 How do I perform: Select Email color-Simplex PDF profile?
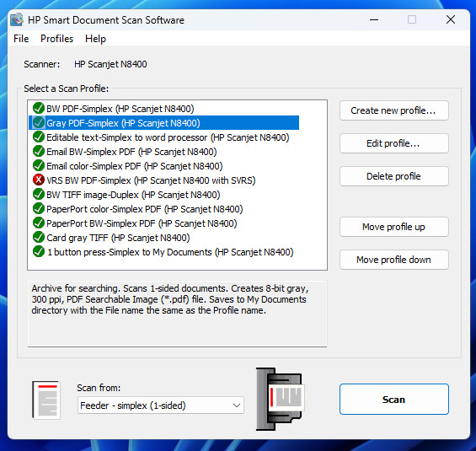(x=135, y=166)
